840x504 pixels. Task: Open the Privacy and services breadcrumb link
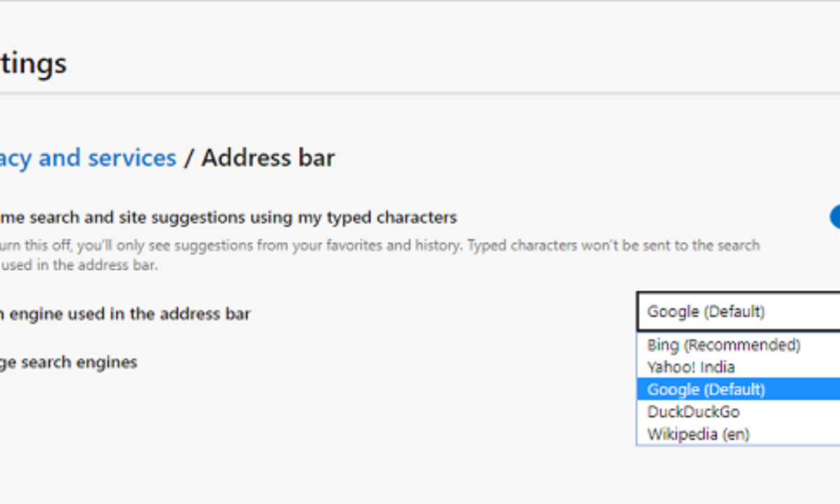pyautogui.click(x=88, y=158)
